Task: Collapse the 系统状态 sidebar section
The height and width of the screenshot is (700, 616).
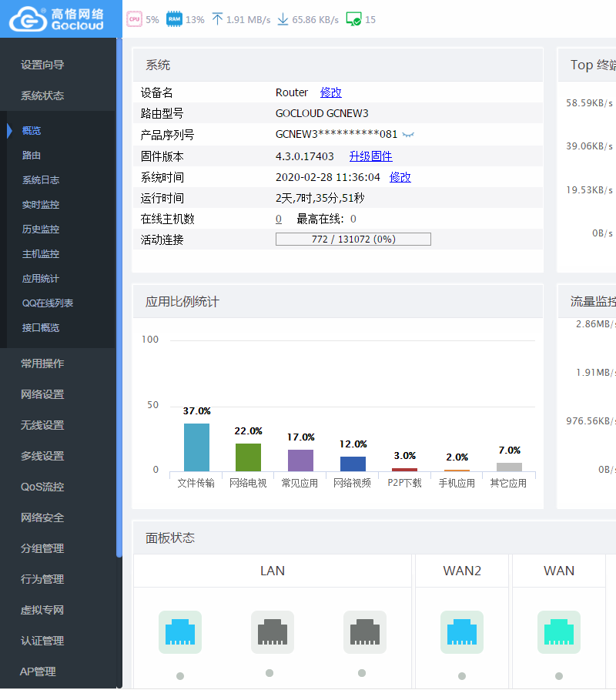Action: click(x=42, y=95)
